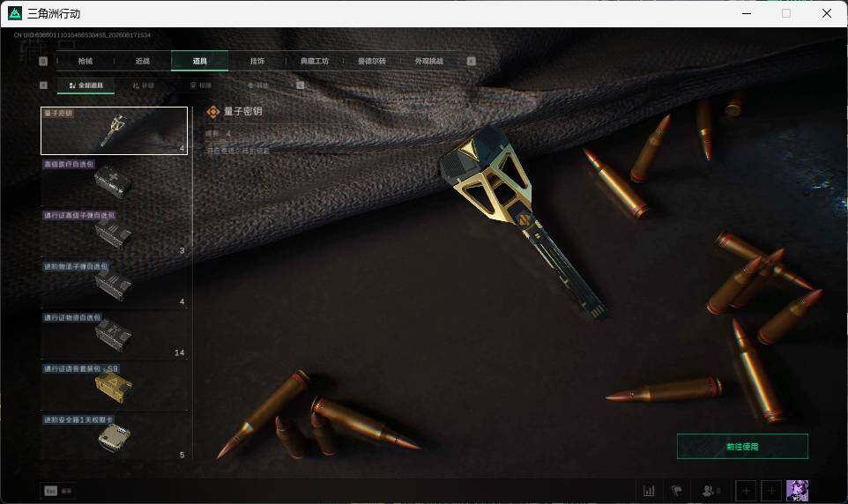The width and height of the screenshot is (848, 504).
Task: Select the 进阶安全箱1天权限卡 item card
Action: [114, 438]
